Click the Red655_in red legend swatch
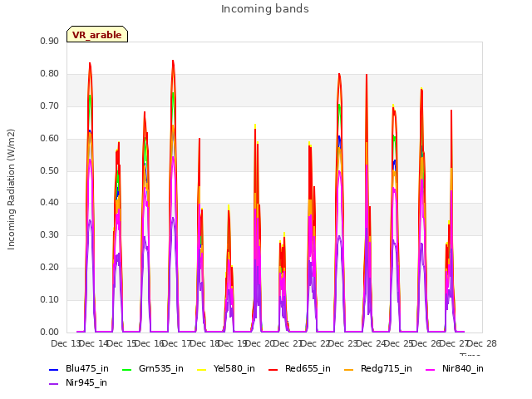Screen dimensions: 532x399 pyautogui.click(x=273, y=369)
